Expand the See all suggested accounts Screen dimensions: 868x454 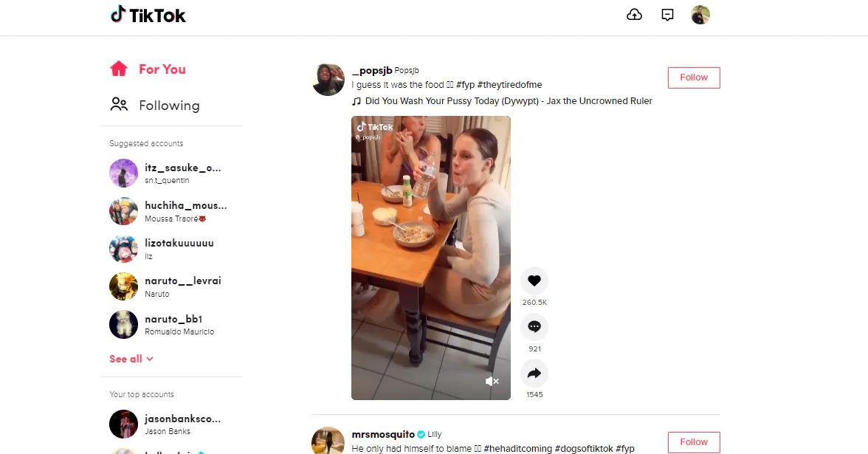(131, 359)
